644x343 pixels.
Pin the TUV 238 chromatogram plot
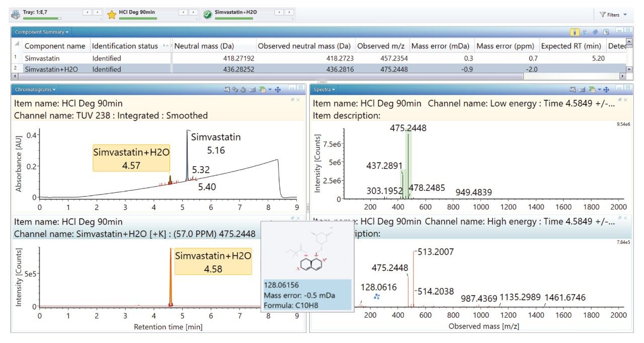[x=292, y=100]
